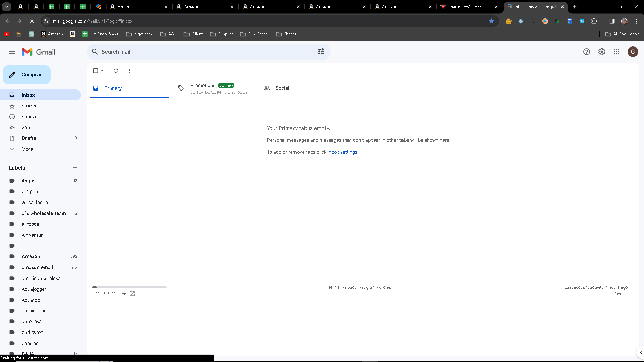This screenshot has width=644, height=362.
Task: Open the Google apps grid
Action: point(616,52)
